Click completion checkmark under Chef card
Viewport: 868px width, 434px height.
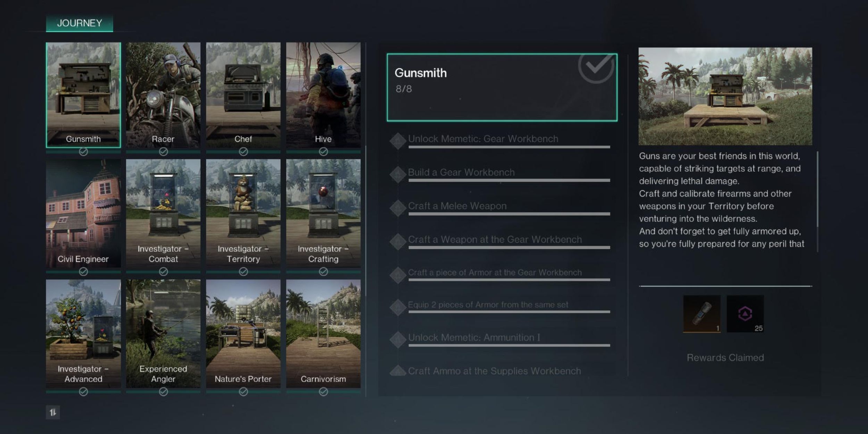pos(243,152)
